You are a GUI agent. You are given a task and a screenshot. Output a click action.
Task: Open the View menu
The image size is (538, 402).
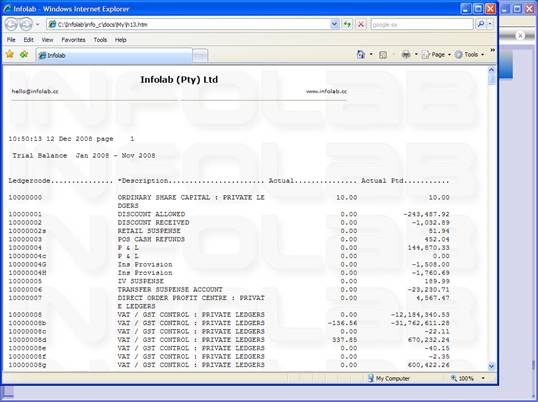47,40
